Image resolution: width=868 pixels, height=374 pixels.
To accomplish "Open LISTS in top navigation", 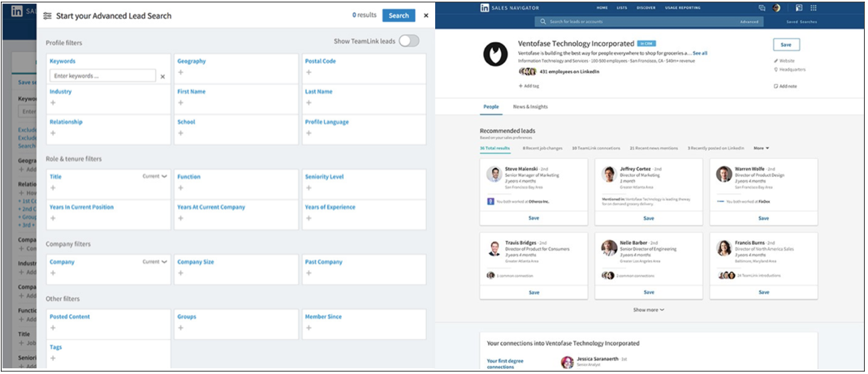I will pyautogui.click(x=622, y=8).
